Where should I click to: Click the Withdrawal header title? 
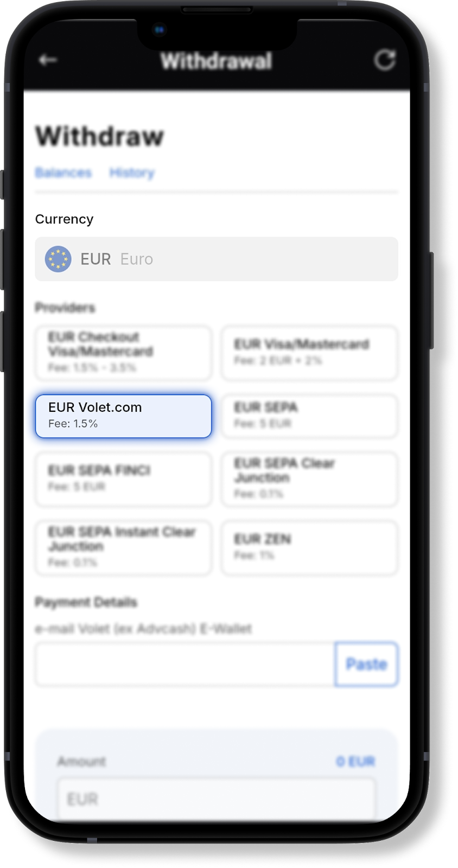pyautogui.click(x=216, y=61)
